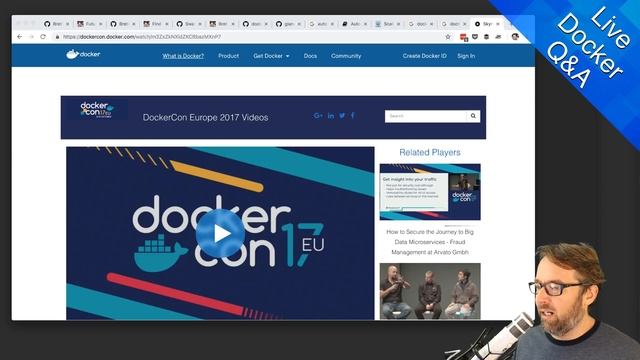This screenshot has width=640, height=360.
Task: Click the DockerCon 17 EU header logo
Action: tap(97, 110)
